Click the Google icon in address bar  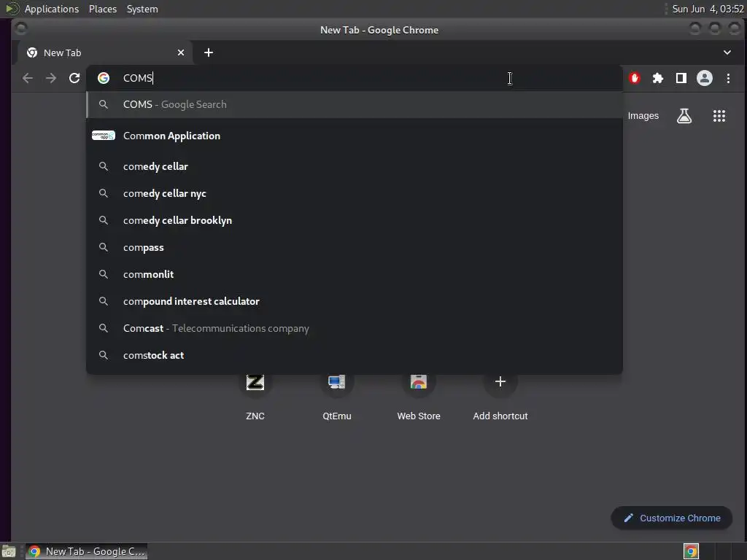104,78
